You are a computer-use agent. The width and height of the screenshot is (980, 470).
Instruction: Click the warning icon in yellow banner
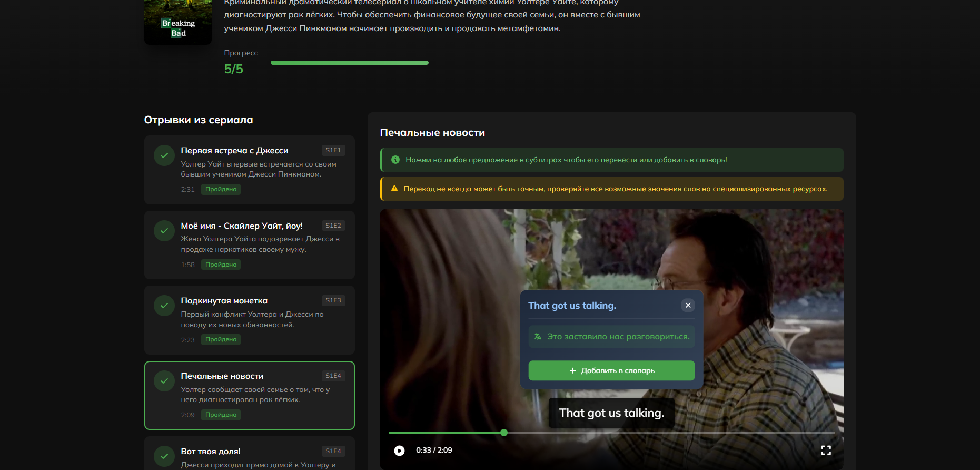394,189
